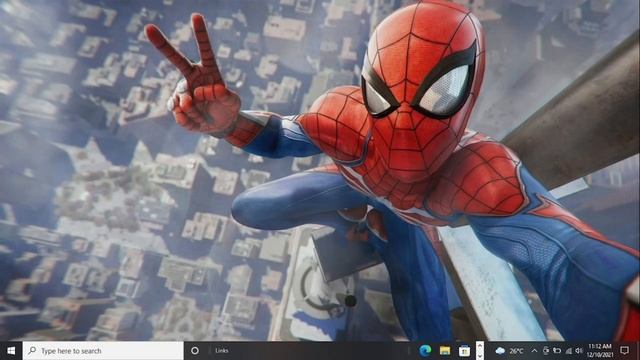Open the network signal settings
The image size is (640, 360).
[x=568, y=351]
